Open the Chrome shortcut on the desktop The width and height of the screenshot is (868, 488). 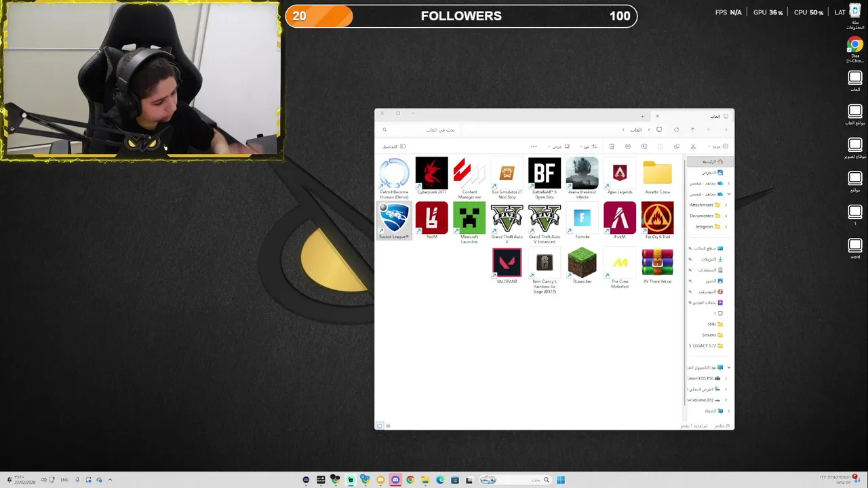tap(854, 50)
